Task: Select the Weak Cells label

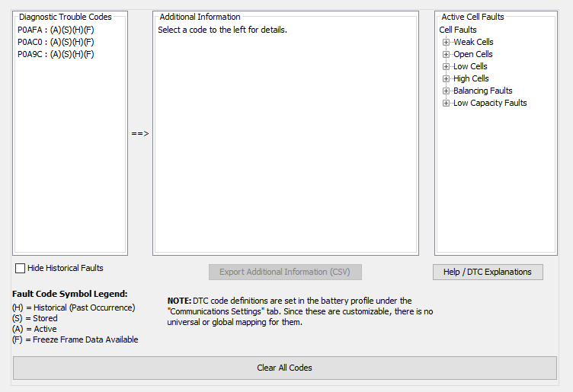Action: tap(473, 42)
